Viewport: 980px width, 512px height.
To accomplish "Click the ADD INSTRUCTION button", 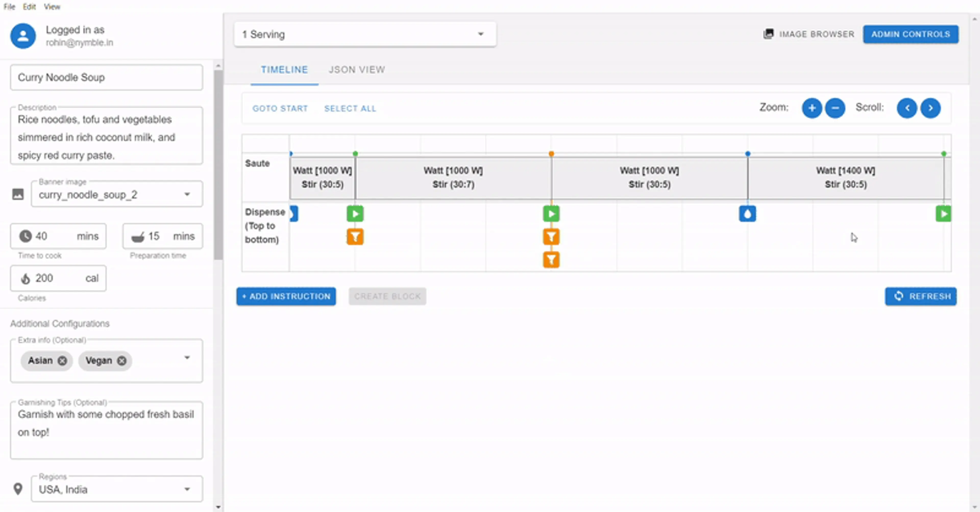I will pyautogui.click(x=286, y=296).
